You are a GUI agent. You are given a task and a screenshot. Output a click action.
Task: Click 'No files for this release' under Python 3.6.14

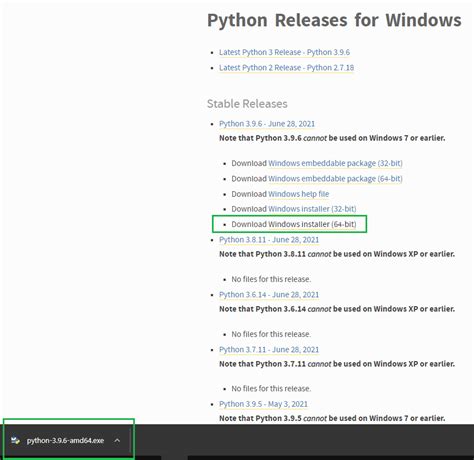[271, 334]
